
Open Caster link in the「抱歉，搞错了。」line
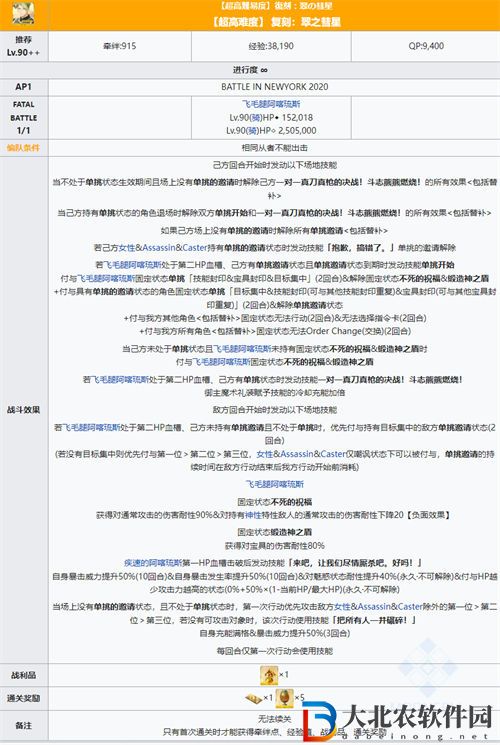tap(194, 248)
